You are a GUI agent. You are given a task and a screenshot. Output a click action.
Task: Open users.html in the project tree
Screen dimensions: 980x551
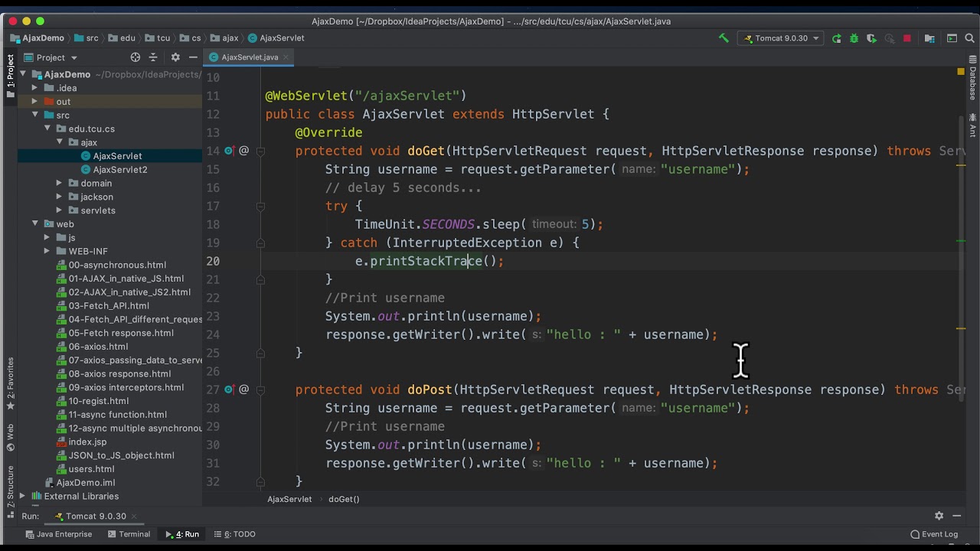pos(86,469)
